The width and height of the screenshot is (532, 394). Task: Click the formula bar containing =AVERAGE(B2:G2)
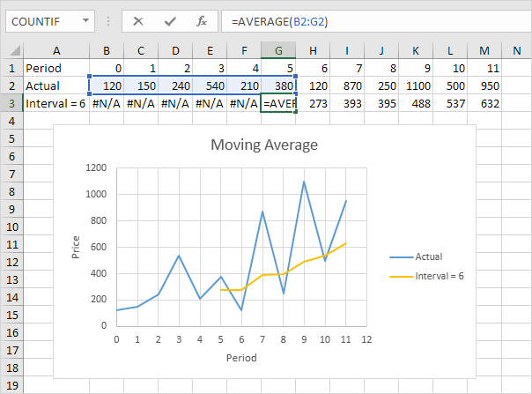pyautogui.click(x=370, y=19)
